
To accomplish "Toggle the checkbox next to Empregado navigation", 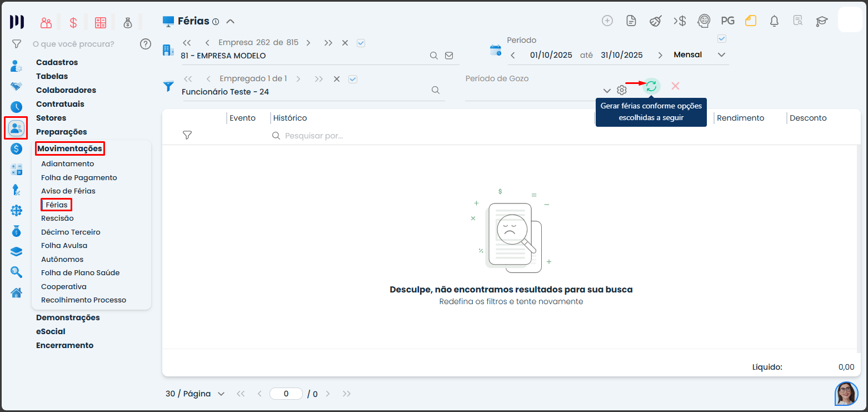I will pyautogui.click(x=352, y=79).
